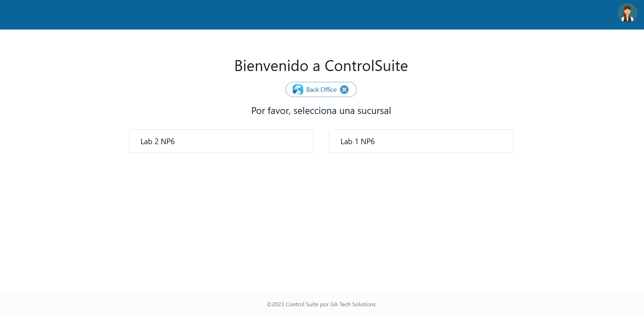644x314 pixels.
Task: Remove the Back Office chip selection
Action: [344, 90]
